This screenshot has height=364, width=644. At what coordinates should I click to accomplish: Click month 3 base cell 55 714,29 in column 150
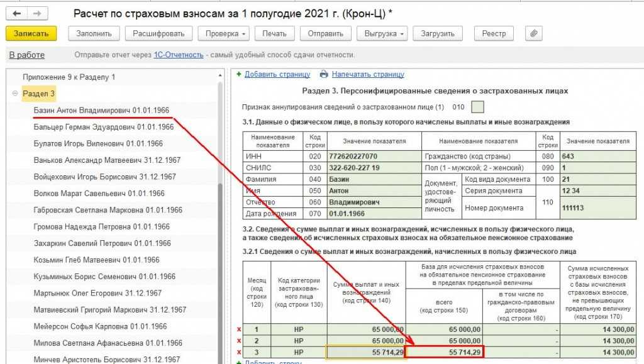[444, 352]
